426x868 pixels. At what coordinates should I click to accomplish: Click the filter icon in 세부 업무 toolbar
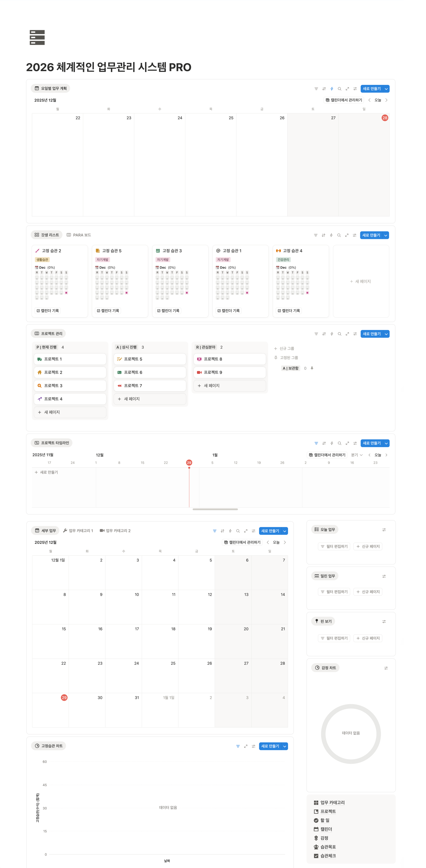point(215,531)
